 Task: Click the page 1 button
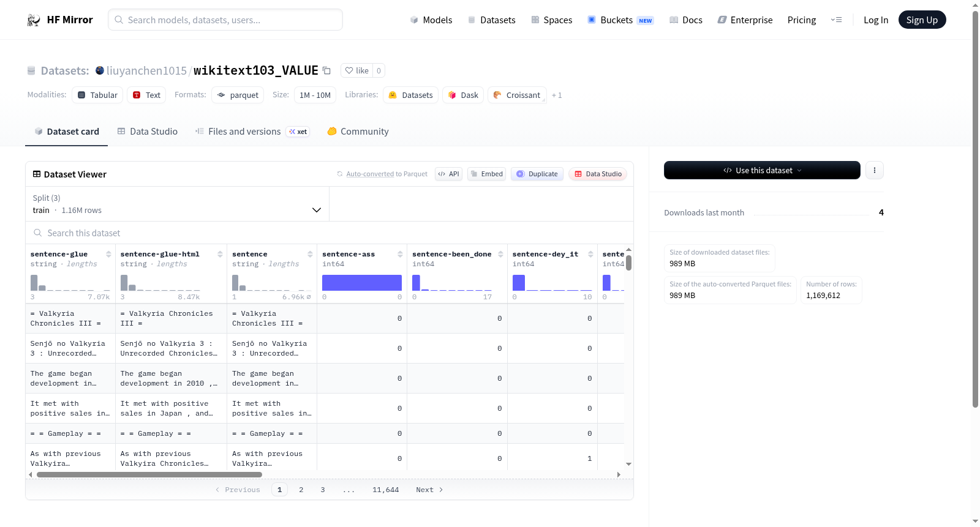tap(280, 490)
